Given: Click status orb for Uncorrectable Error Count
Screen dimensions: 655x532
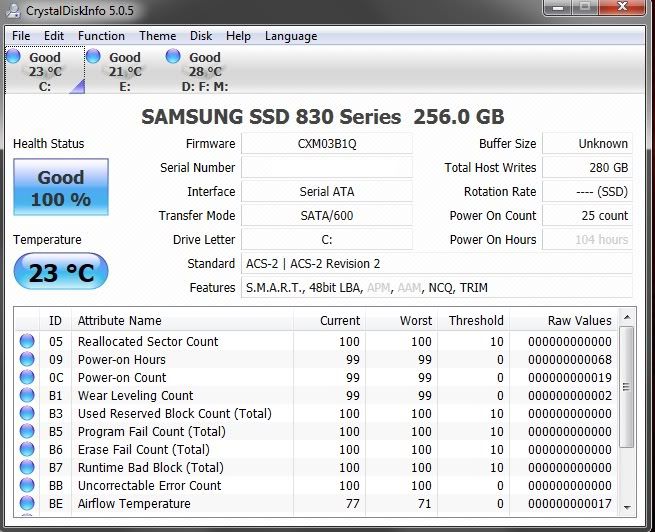Looking at the screenshot, I should (27, 486).
